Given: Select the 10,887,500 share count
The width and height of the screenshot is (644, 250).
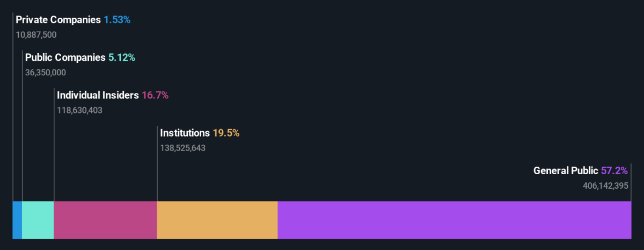Looking at the screenshot, I should 36,35.
